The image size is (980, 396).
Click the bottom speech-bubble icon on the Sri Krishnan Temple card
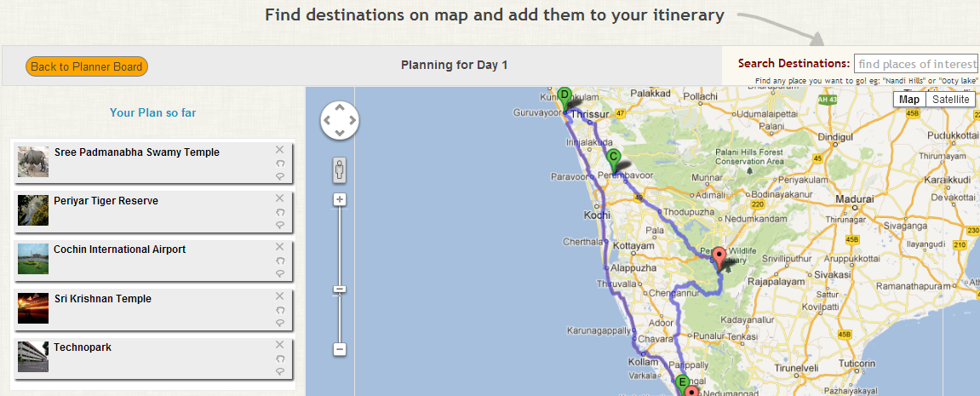(x=280, y=324)
